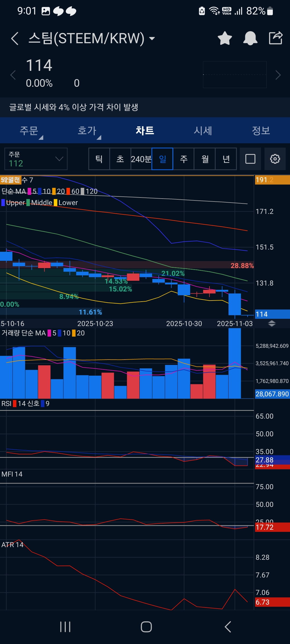
Task: Expand the 주문 112 price dropdown
Action: [x=36, y=159]
